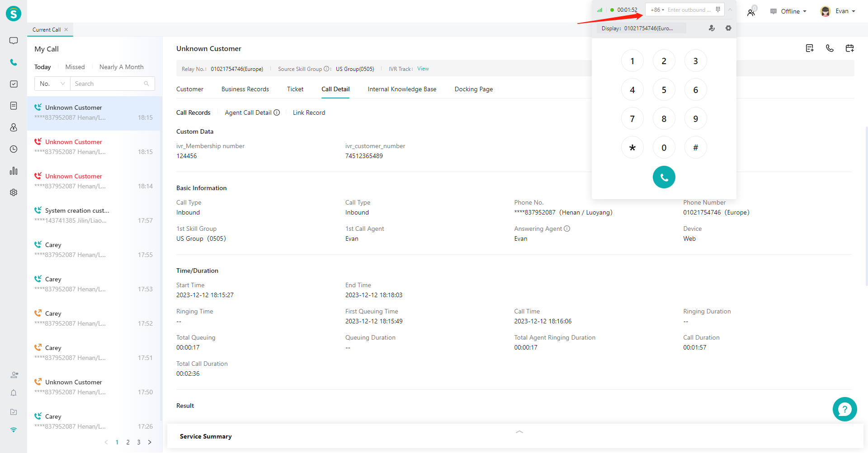The width and height of the screenshot is (868, 453).
Task: Select the Display 01021754746 number selector
Action: (x=642, y=28)
